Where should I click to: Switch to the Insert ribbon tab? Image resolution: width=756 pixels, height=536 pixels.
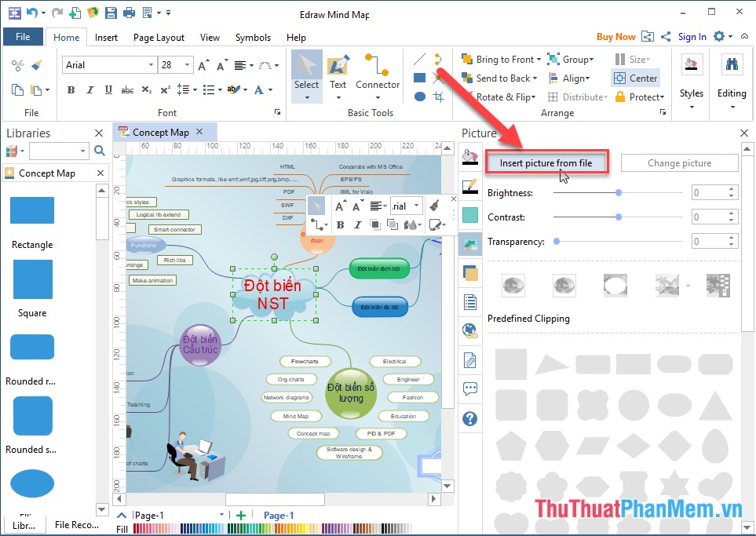(106, 37)
